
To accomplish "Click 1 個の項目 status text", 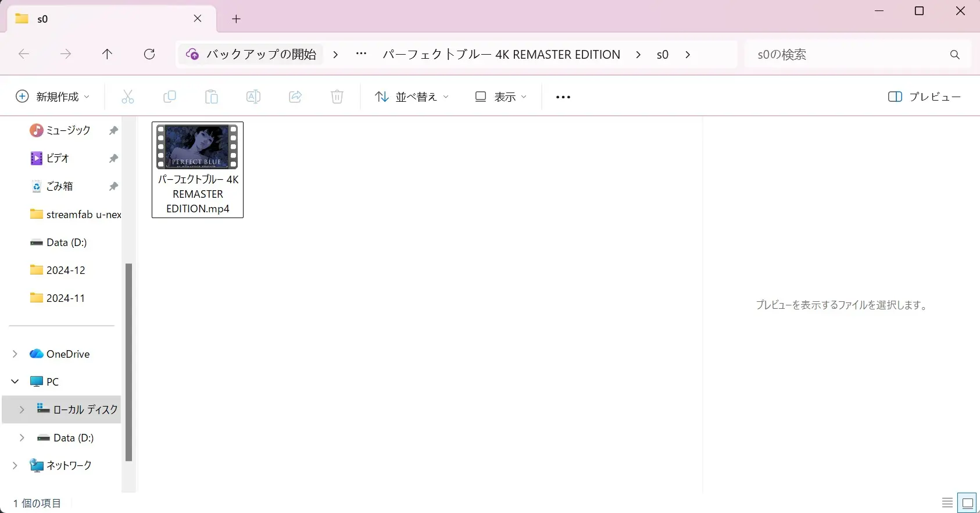I will [x=37, y=503].
